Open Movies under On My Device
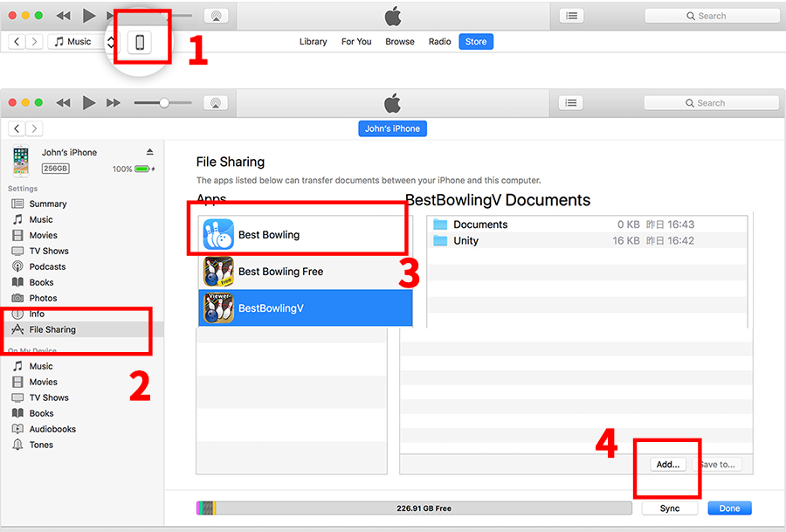Screen dimensions: 786x532 click(x=43, y=382)
